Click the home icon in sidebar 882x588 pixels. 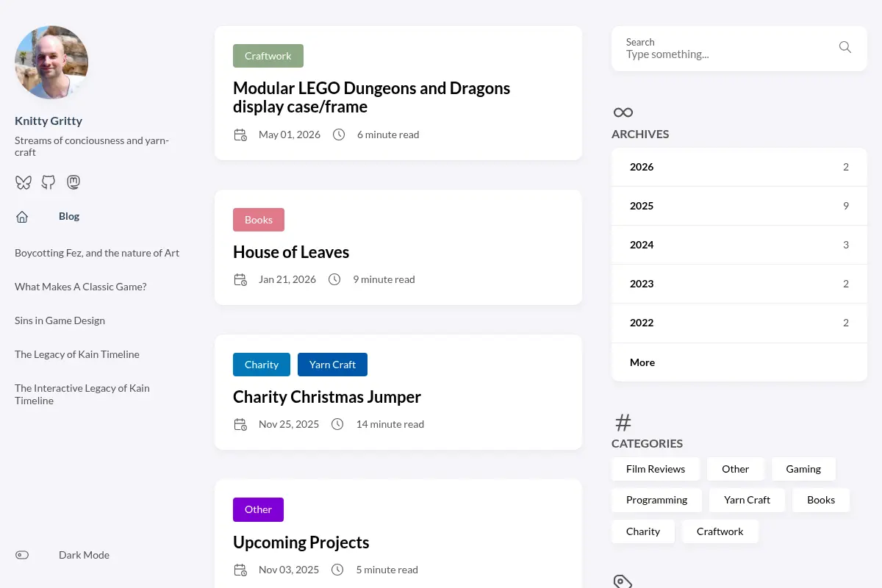[22, 217]
